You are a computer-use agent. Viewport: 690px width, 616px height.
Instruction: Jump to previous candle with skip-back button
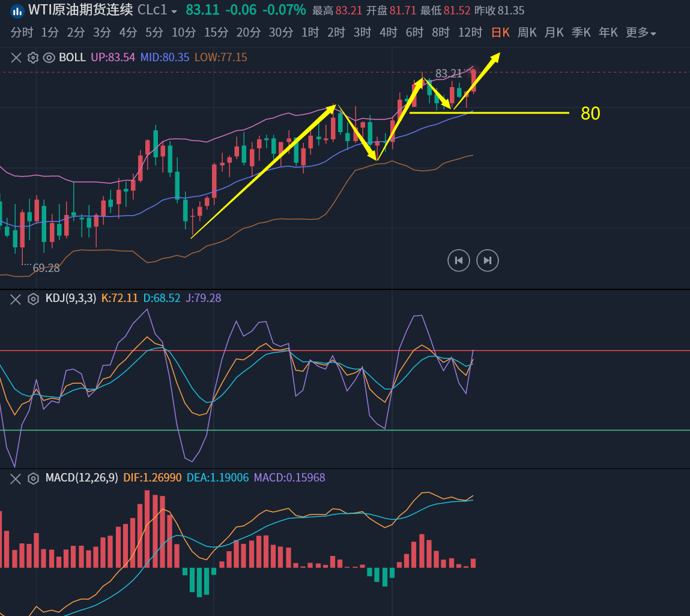(x=459, y=260)
